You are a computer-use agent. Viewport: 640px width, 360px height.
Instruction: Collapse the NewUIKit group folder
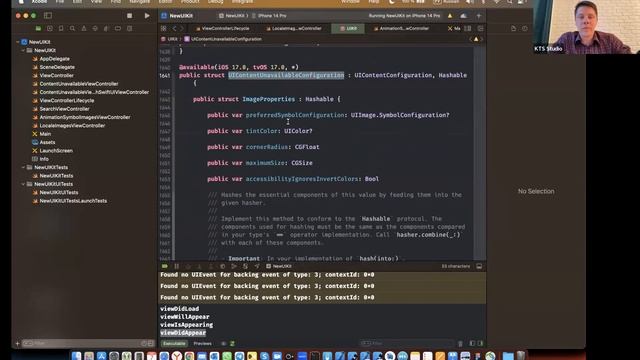[23, 51]
